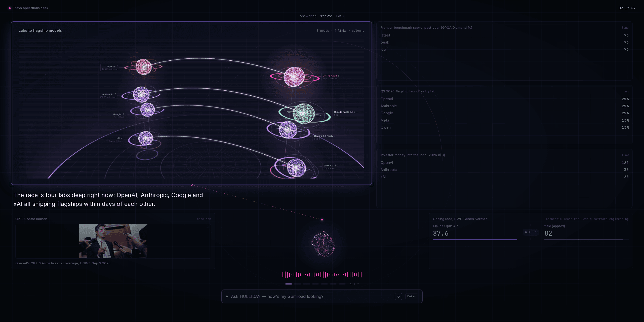
Task: Click 'Coding lead, SWE-Bench Verified' heading
Action: 460,219
